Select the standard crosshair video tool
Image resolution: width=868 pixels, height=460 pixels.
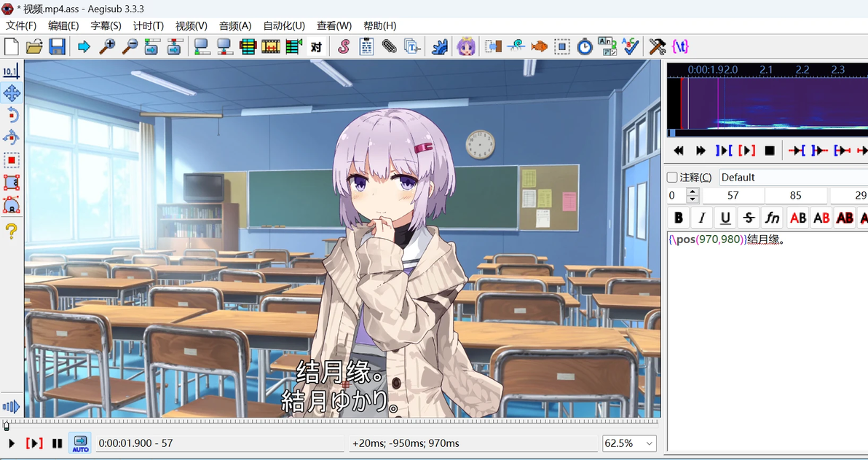coord(12,71)
